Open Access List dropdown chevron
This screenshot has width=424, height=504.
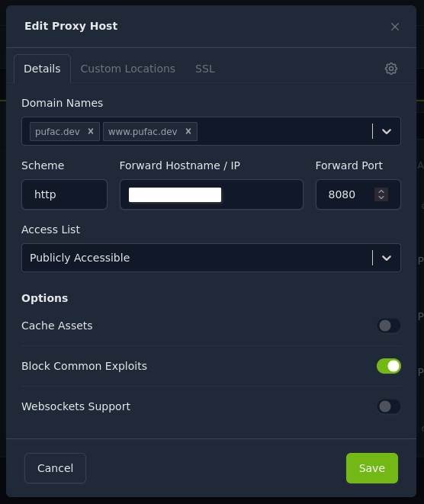click(387, 258)
